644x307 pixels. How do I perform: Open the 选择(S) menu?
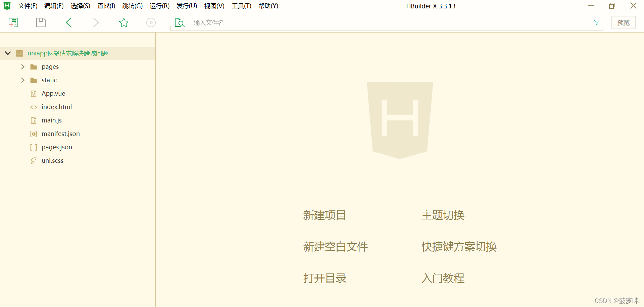[81, 6]
